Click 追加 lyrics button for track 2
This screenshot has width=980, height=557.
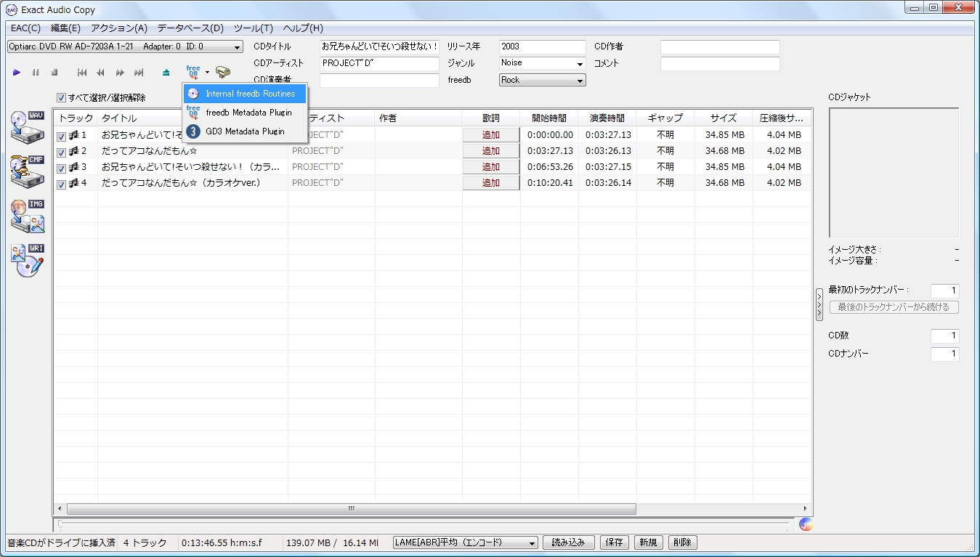click(491, 151)
